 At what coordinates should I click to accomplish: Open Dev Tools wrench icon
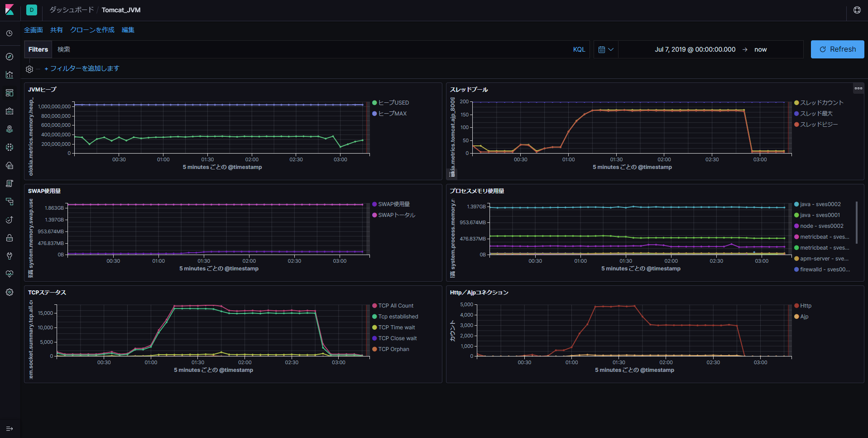pos(10,256)
